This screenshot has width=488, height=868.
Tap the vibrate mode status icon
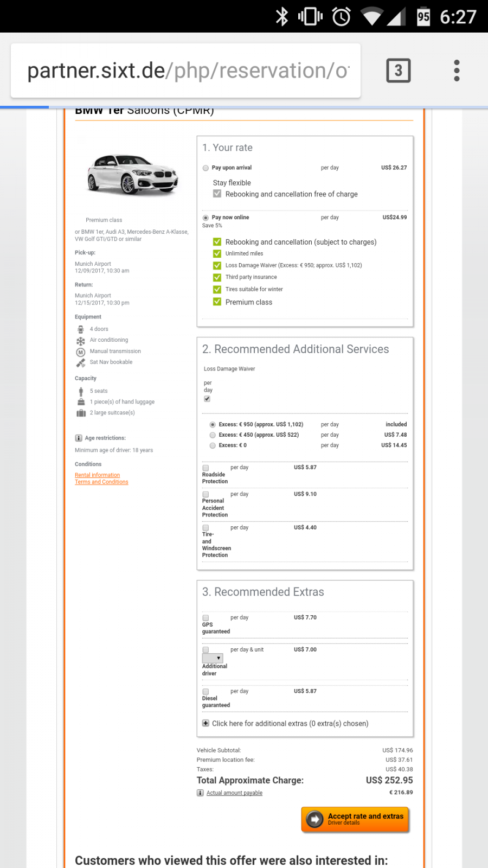311,16
